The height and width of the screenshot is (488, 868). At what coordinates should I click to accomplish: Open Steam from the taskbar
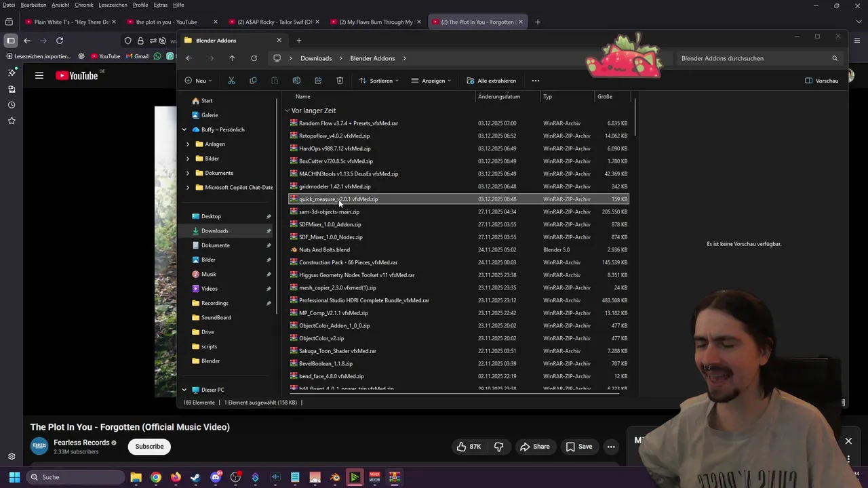click(195, 477)
